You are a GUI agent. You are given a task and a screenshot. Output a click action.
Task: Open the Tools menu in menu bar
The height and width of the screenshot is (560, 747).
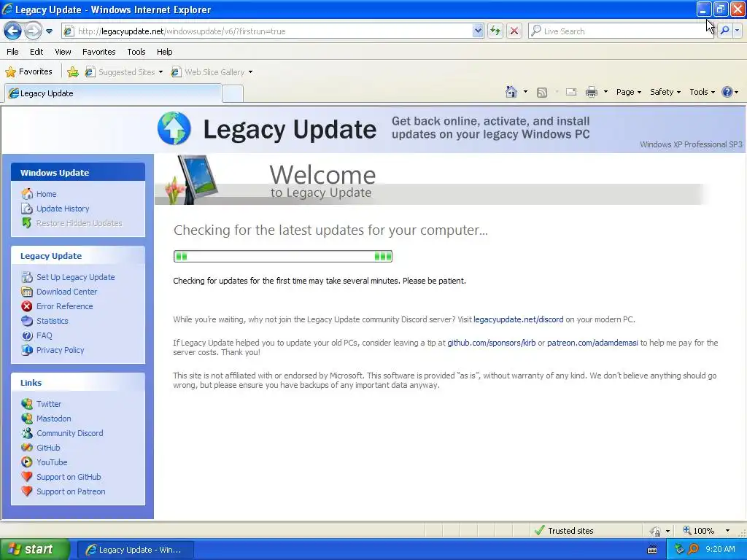click(x=136, y=52)
